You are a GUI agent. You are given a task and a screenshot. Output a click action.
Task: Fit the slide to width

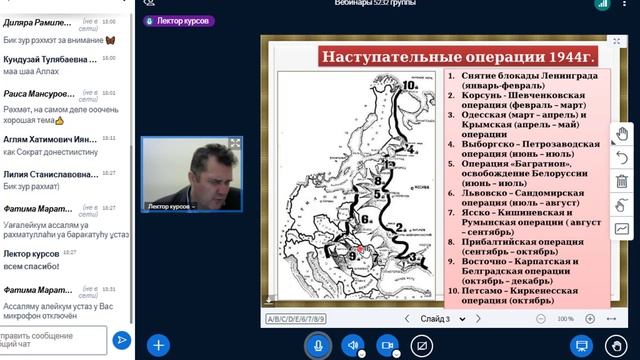[611, 319]
